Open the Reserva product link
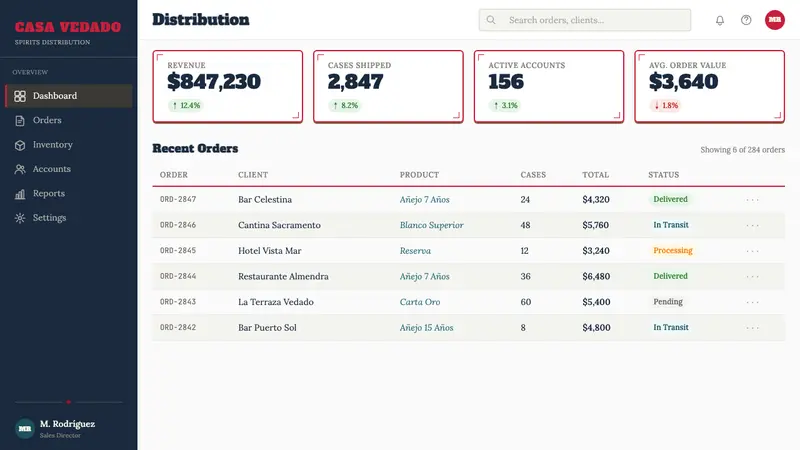The width and height of the screenshot is (800, 450). (x=415, y=251)
